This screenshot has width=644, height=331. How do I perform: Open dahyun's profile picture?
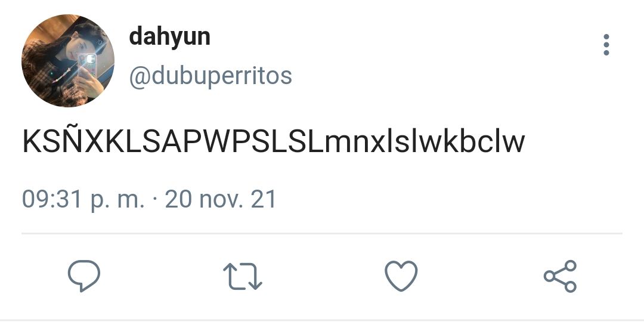coord(68,61)
